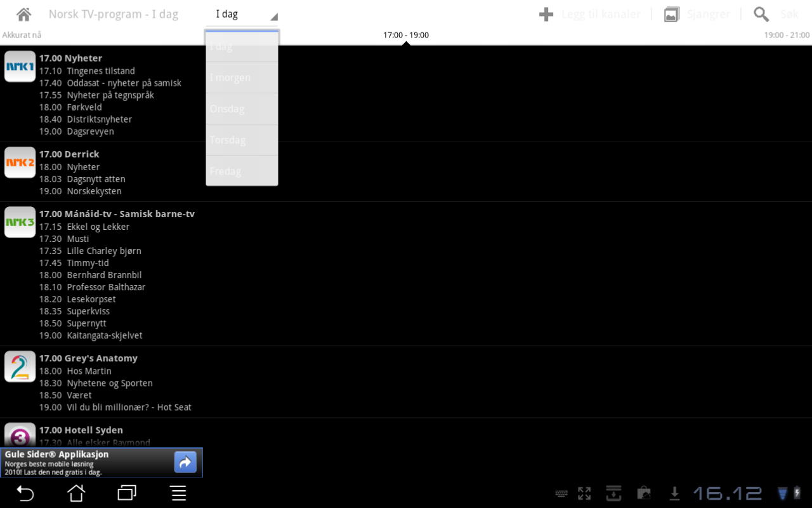The width and height of the screenshot is (812, 508).
Task: Open the TV3 channel logo
Action: 20,435
